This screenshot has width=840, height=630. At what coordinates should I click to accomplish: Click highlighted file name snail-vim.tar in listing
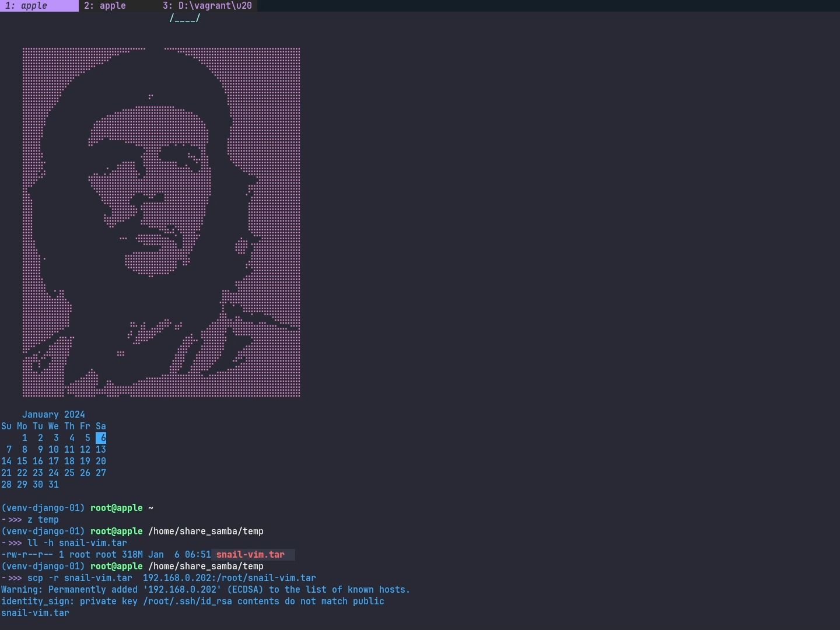point(251,555)
